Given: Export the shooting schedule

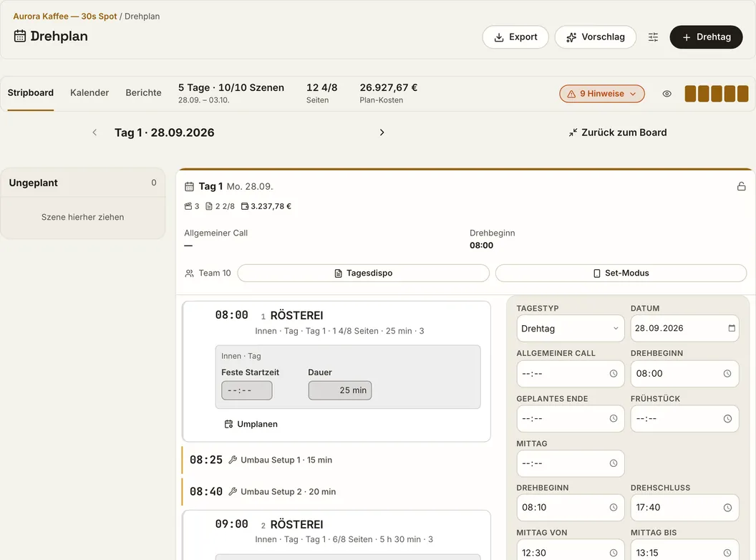Looking at the screenshot, I should [515, 37].
